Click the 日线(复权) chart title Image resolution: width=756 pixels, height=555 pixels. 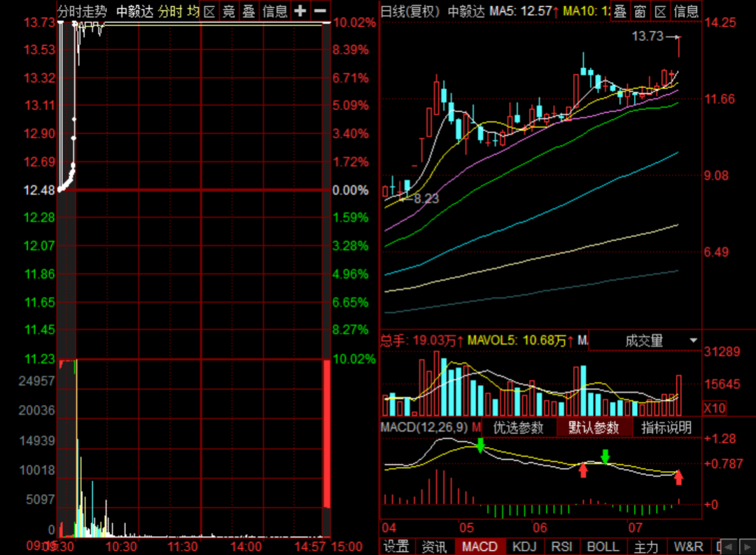click(x=409, y=11)
